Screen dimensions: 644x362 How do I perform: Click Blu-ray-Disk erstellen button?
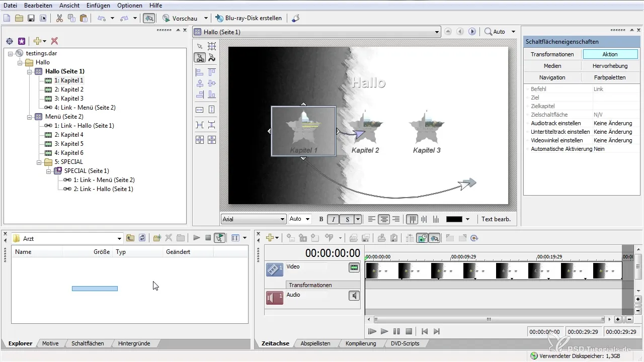tap(249, 18)
